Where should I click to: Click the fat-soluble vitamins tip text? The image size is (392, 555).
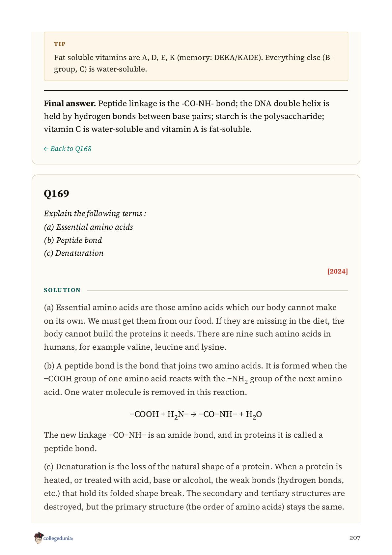tap(193, 63)
